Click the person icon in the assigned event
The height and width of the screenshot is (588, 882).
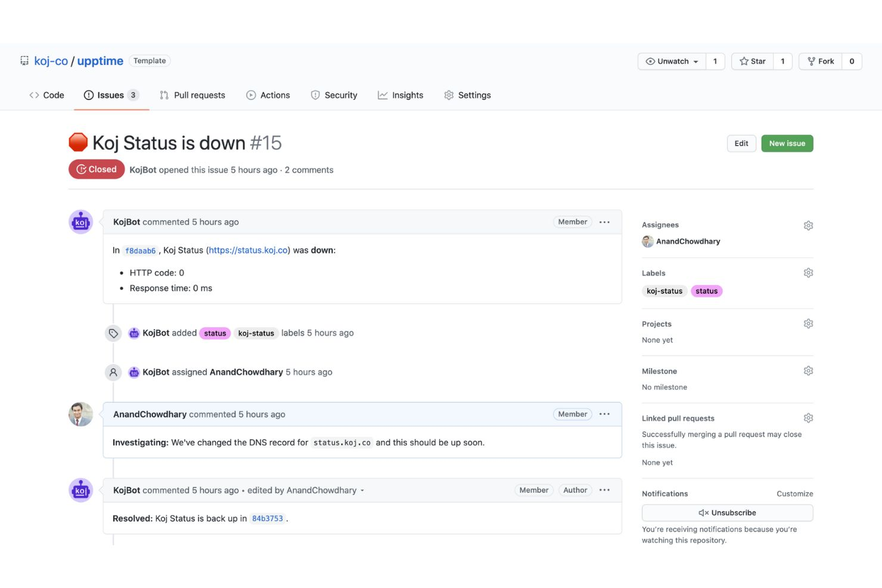[x=113, y=373]
